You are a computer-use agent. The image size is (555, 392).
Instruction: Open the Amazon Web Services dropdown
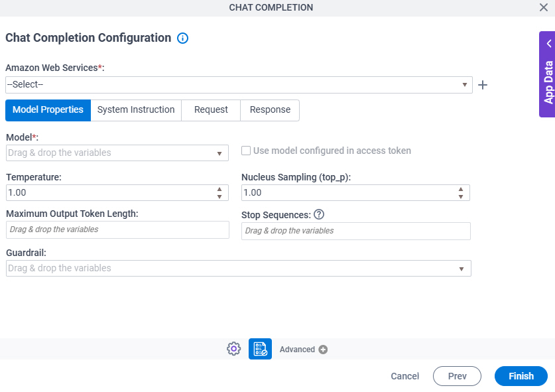point(239,85)
